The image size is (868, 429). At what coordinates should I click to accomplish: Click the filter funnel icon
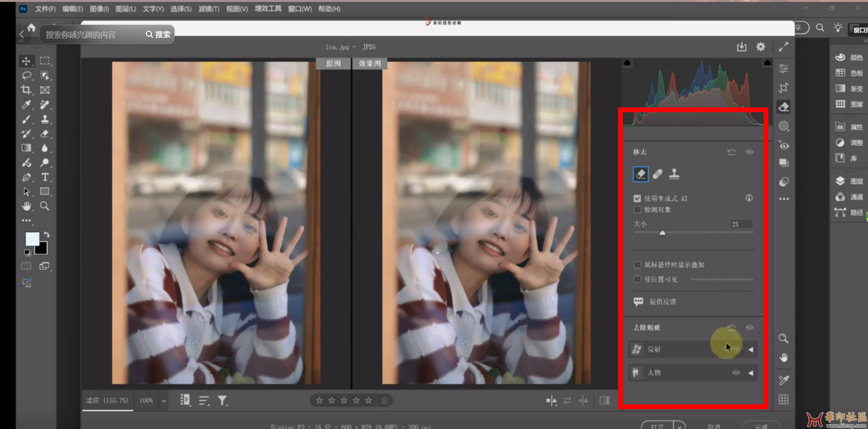coord(222,400)
